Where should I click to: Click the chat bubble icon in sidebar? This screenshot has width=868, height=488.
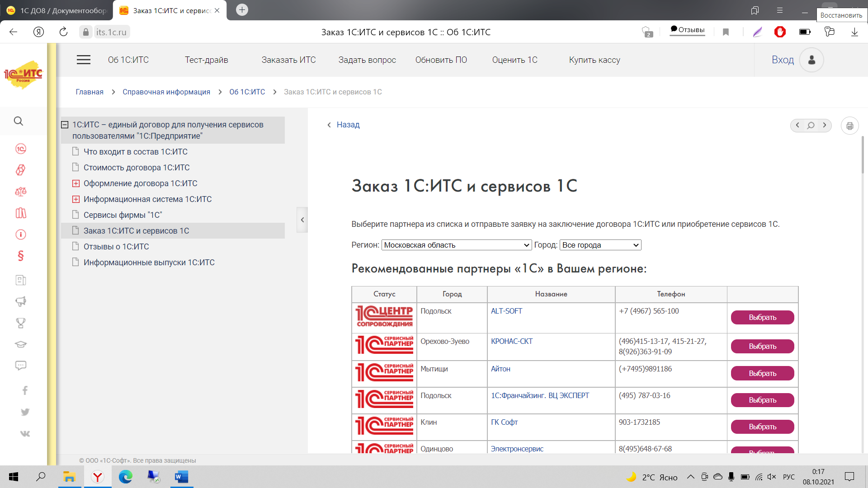(x=21, y=365)
